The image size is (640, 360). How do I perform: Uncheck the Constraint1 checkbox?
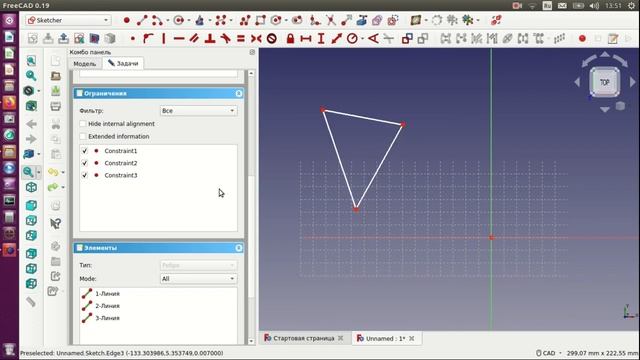(84, 151)
